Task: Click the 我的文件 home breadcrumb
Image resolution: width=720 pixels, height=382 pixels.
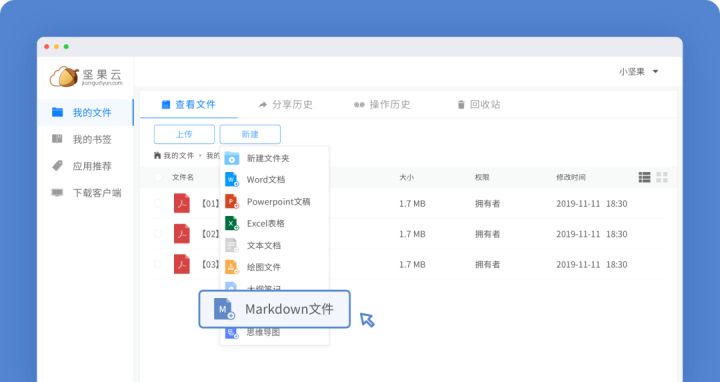Action: [174, 156]
